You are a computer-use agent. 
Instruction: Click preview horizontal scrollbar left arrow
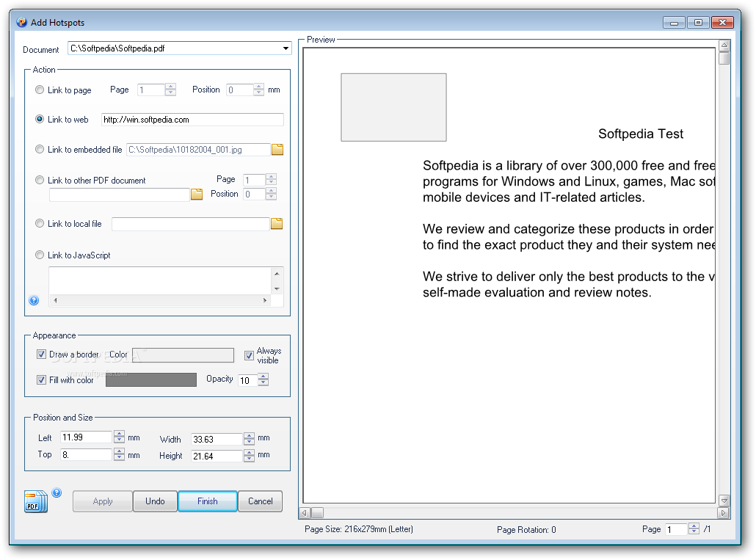[304, 513]
